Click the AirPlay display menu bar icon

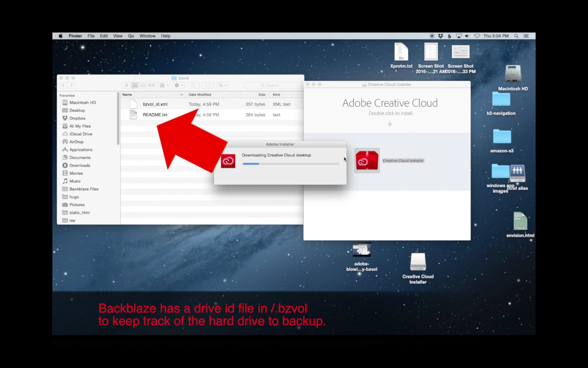(459, 36)
